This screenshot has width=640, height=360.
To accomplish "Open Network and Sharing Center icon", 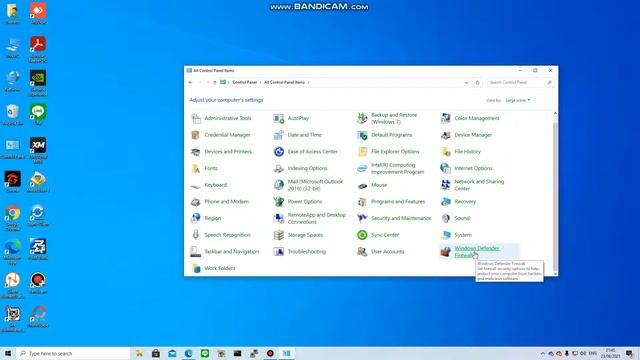I will click(x=446, y=185).
